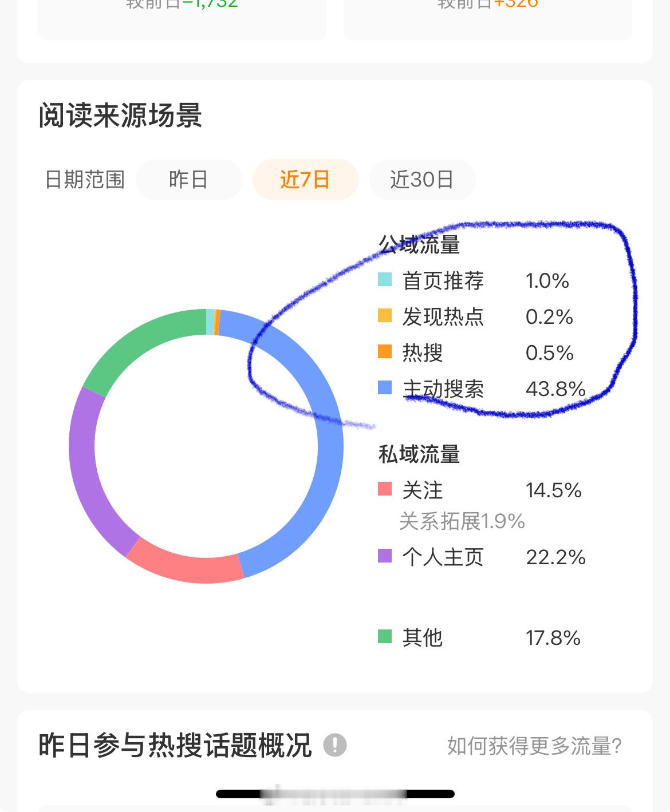Click the blue 主动搜索 legend swatch
Screen dimensions: 670x812
point(385,388)
